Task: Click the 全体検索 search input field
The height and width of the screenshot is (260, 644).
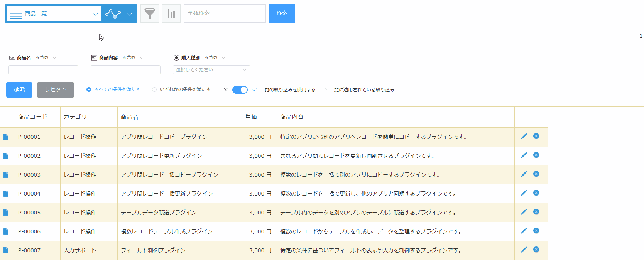Action: tap(225, 14)
